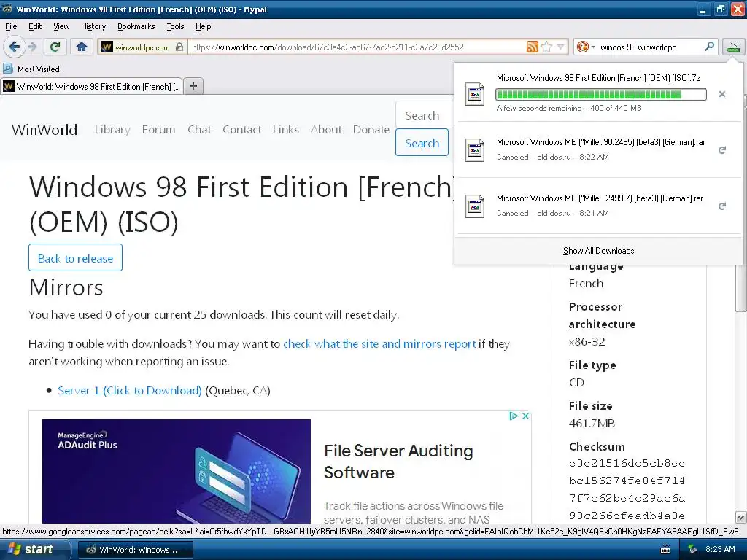Go back with the Back arrow button
Image resolution: width=747 pixels, height=560 pixels.
(14, 47)
